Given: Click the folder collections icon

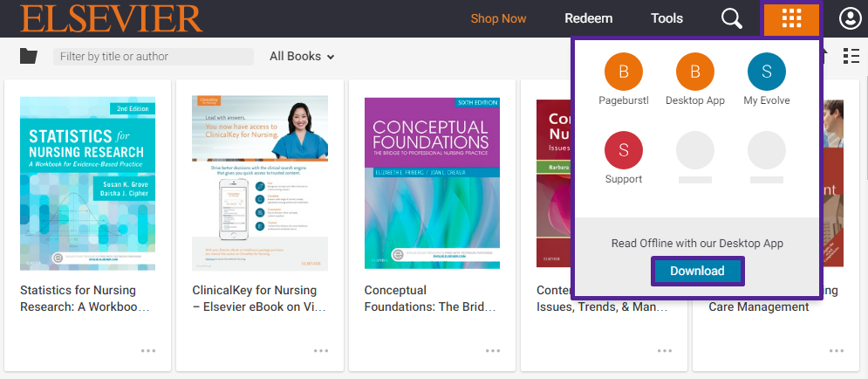Looking at the screenshot, I should 28,56.
